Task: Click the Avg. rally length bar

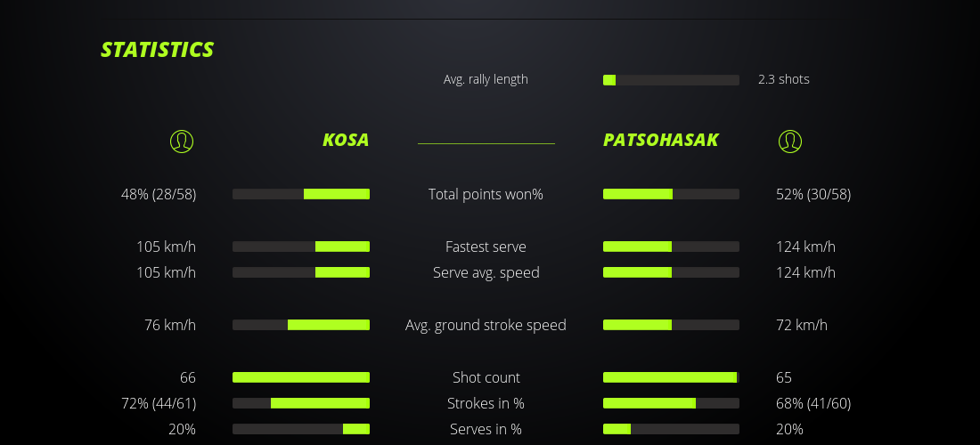Action: tap(671, 80)
